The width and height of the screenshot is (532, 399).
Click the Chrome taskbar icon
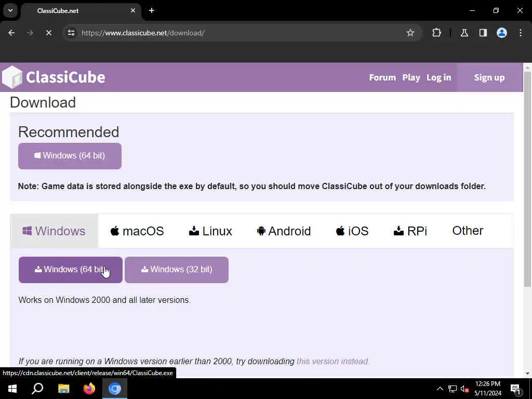click(115, 389)
